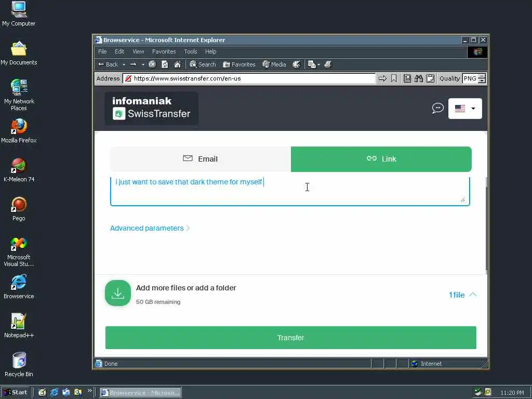The image size is (532, 399).
Task: Click the binoculars find icon
Action: click(x=419, y=79)
